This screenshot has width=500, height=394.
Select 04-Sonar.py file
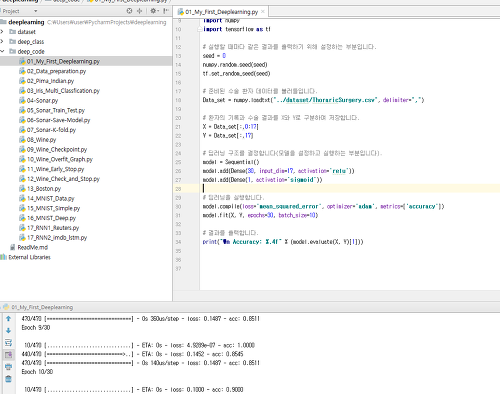(39, 100)
